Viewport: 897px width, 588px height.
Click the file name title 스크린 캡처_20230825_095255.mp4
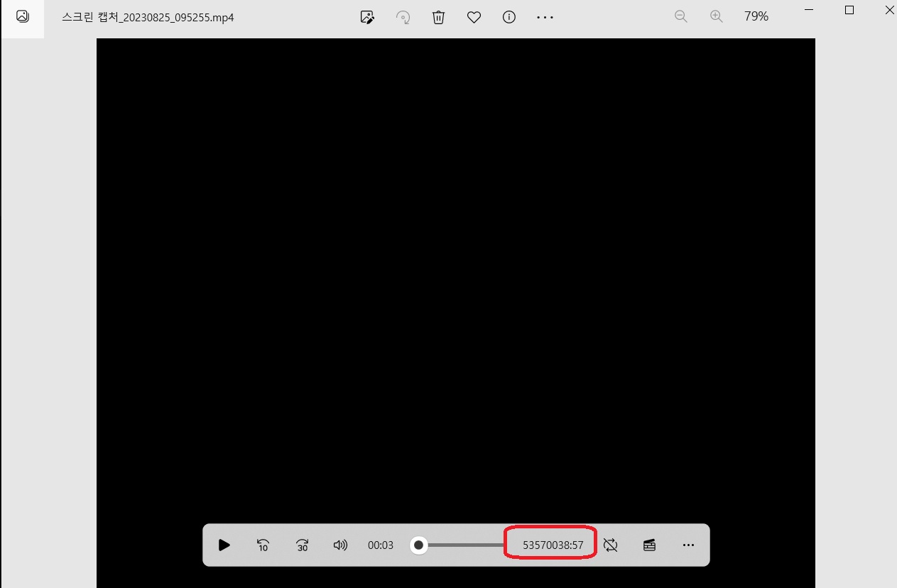pos(148,17)
